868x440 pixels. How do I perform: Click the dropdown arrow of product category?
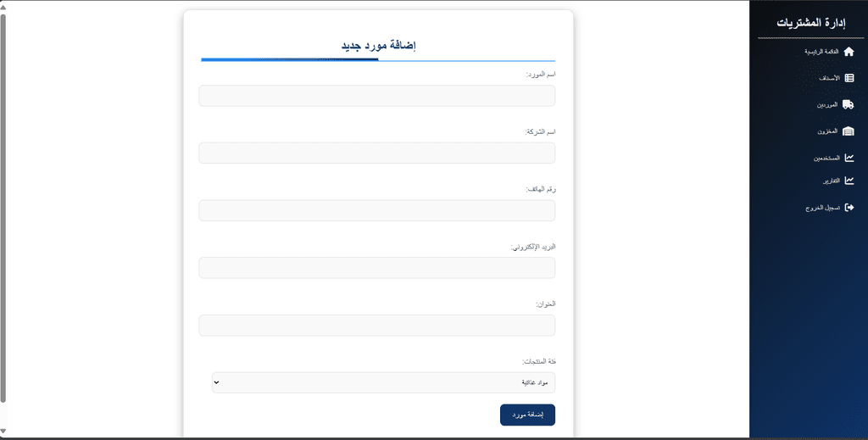coord(217,382)
